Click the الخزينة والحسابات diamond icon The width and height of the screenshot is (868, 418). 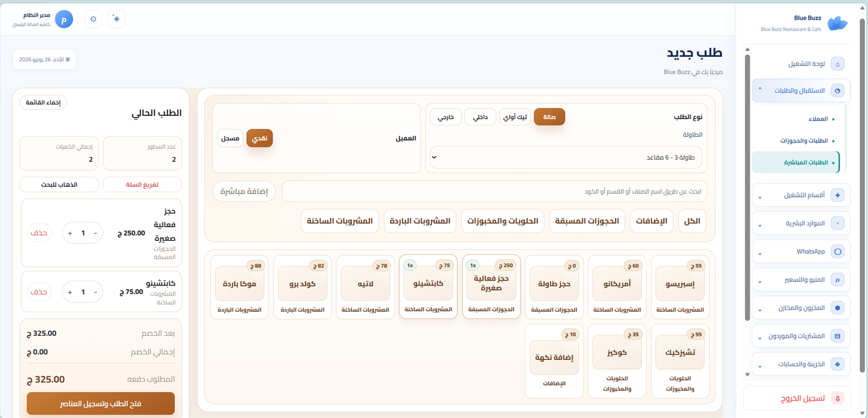click(x=837, y=364)
